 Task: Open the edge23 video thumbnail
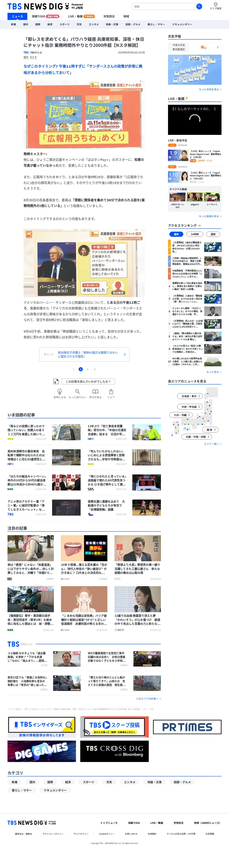(x=195, y=197)
